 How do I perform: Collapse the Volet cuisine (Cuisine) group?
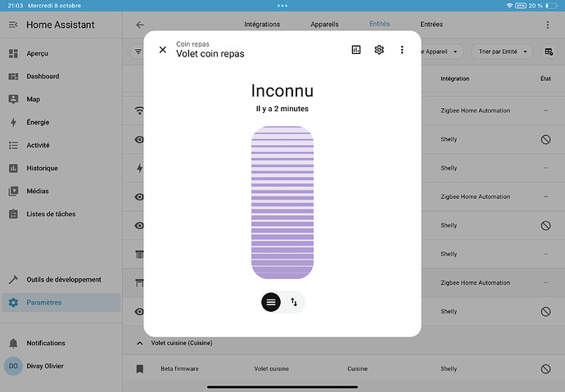(140, 343)
